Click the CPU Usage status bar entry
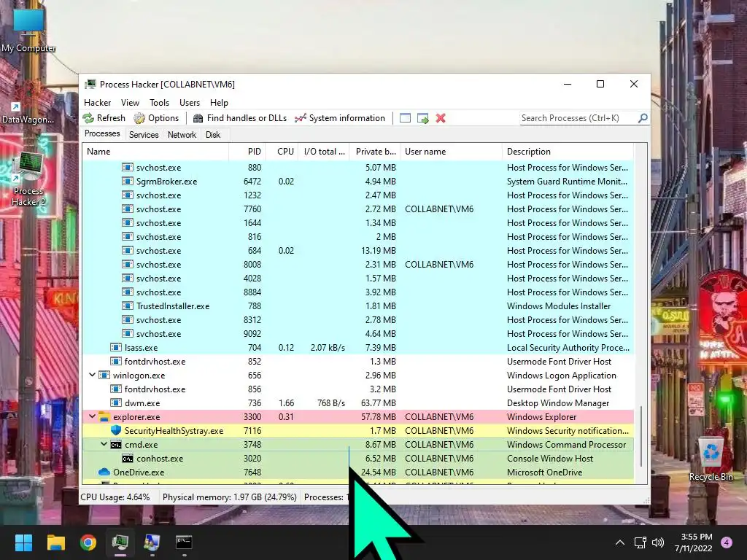The image size is (747, 560). [x=115, y=497]
